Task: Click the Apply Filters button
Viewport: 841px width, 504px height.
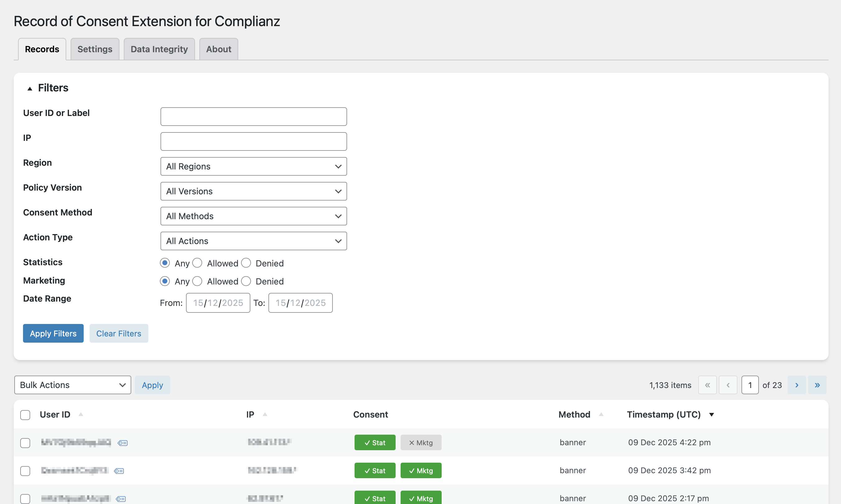Action: coord(53,333)
